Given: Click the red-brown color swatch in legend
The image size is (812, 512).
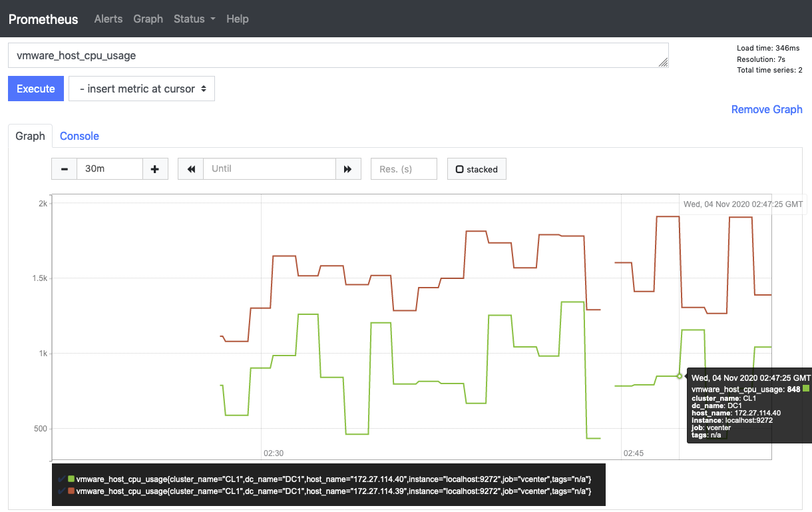Looking at the screenshot, I should [x=71, y=491].
